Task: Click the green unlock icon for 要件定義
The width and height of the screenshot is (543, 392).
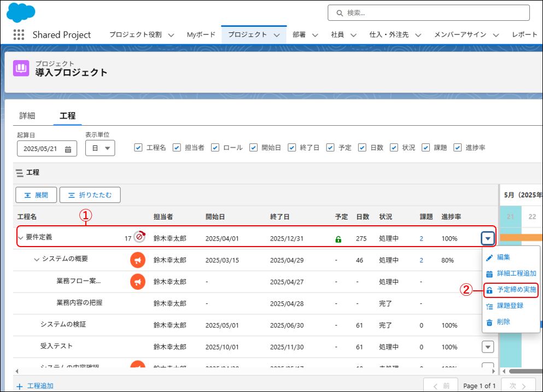Action: pyautogui.click(x=338, y=239)
